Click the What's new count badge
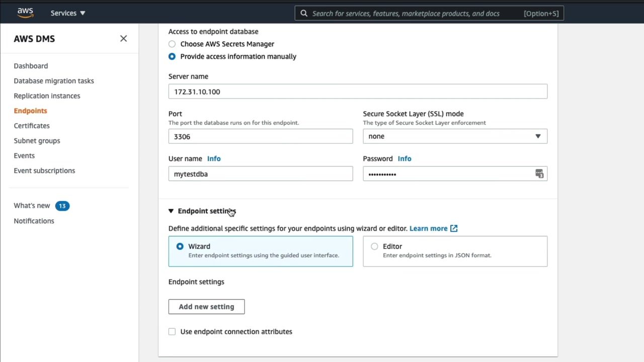The width and height of the screenshot is (644, 362). tap(62, 206)
